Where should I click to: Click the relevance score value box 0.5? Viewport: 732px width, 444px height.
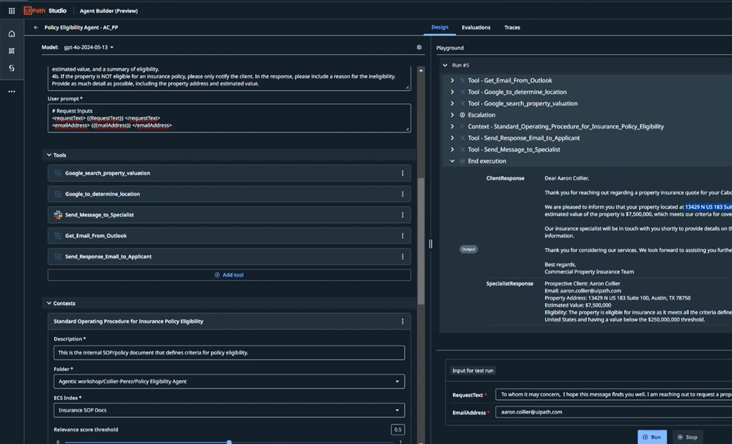pyautogui.click(x=398, y=430)
